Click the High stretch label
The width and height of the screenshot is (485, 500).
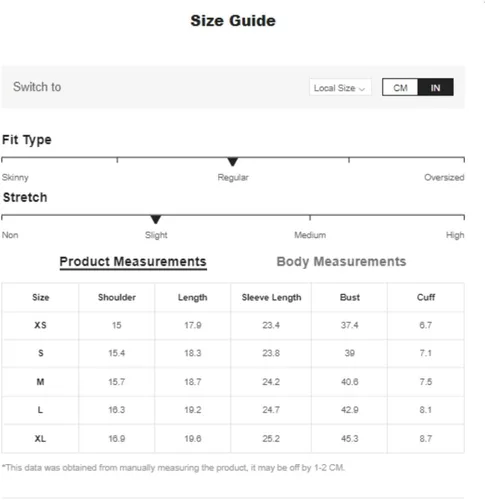point(455,235)
